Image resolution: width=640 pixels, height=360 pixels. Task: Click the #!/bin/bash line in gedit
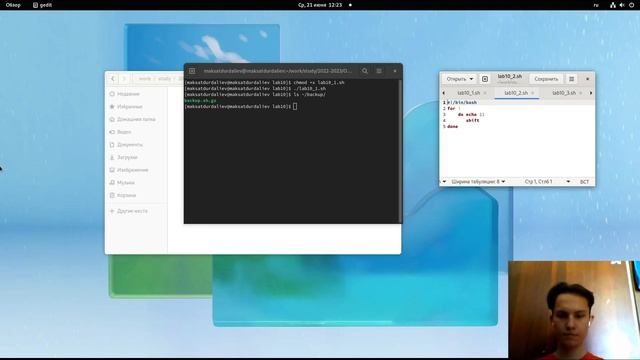(462, 102)
